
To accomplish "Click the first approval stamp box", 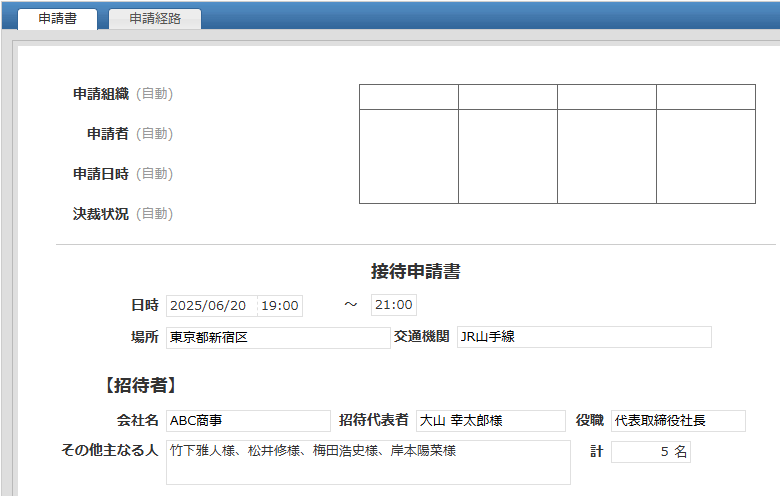I will (409, 156).
